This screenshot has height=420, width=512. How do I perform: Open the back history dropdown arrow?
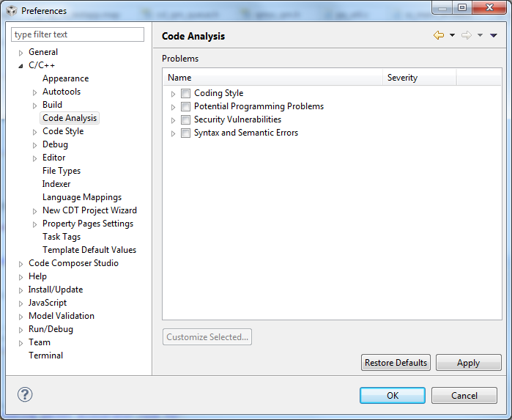click(x=452, y=35)
